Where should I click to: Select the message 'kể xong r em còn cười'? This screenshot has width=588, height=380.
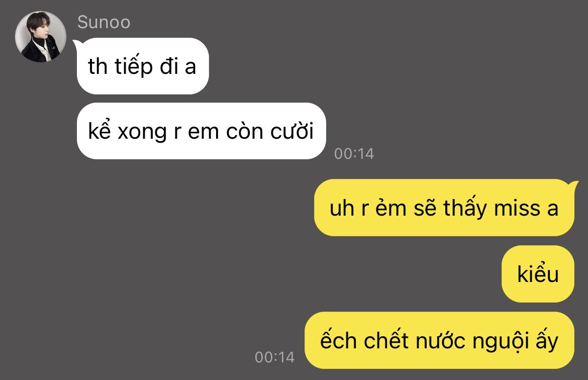tap(202, 131)
